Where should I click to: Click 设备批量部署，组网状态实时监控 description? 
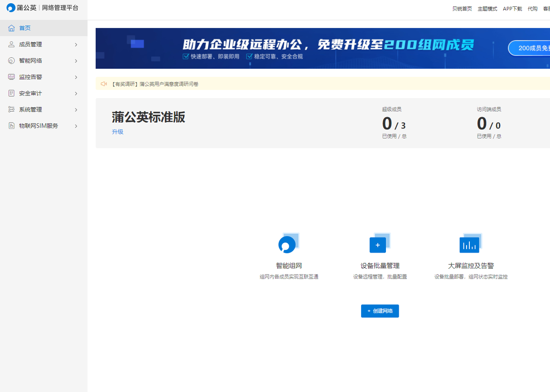[x=471, y=277]
